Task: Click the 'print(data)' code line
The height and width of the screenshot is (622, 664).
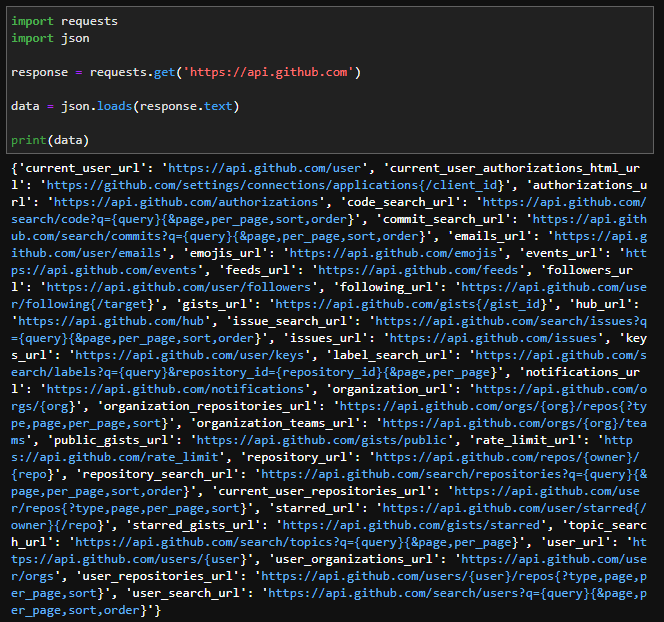Action: [x=50, y=140]
